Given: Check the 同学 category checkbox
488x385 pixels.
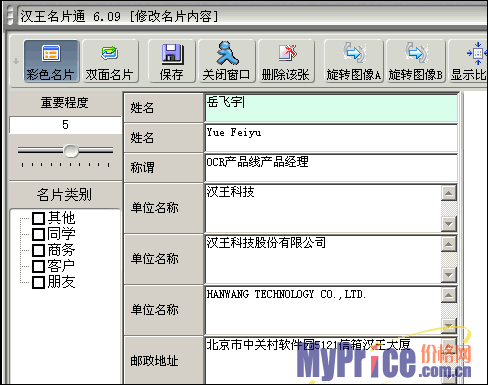Looking at the screenshot, I should [38, 234].
